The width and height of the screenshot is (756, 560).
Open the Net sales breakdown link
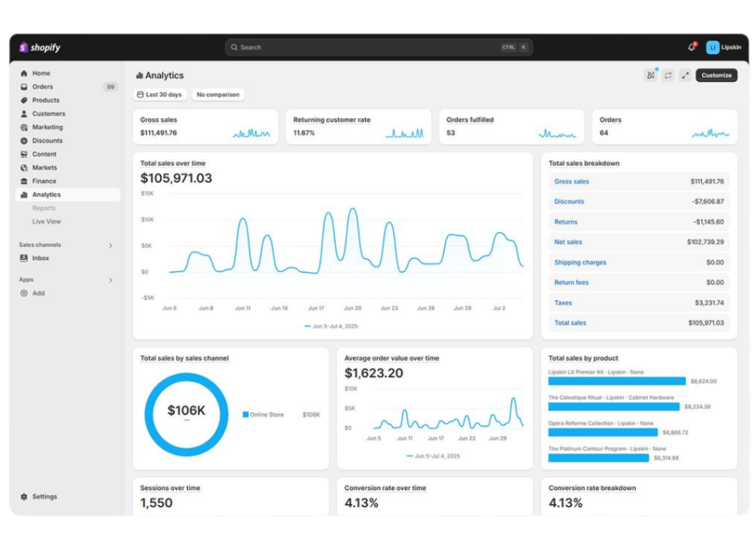[568, 242]
